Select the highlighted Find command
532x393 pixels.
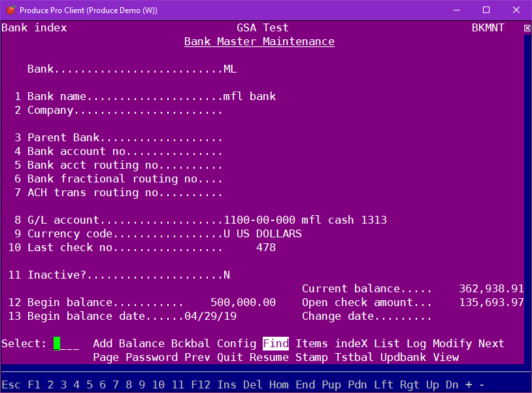[276, 343]
